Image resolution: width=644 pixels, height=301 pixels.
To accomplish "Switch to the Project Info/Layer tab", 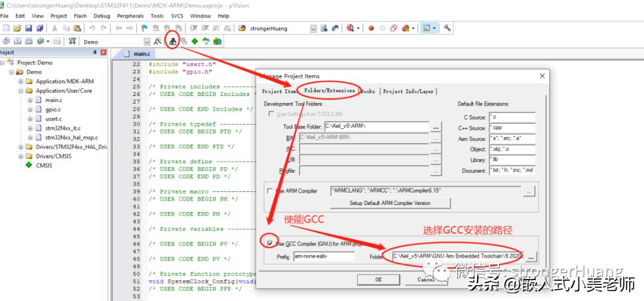I will pos(408,91).
